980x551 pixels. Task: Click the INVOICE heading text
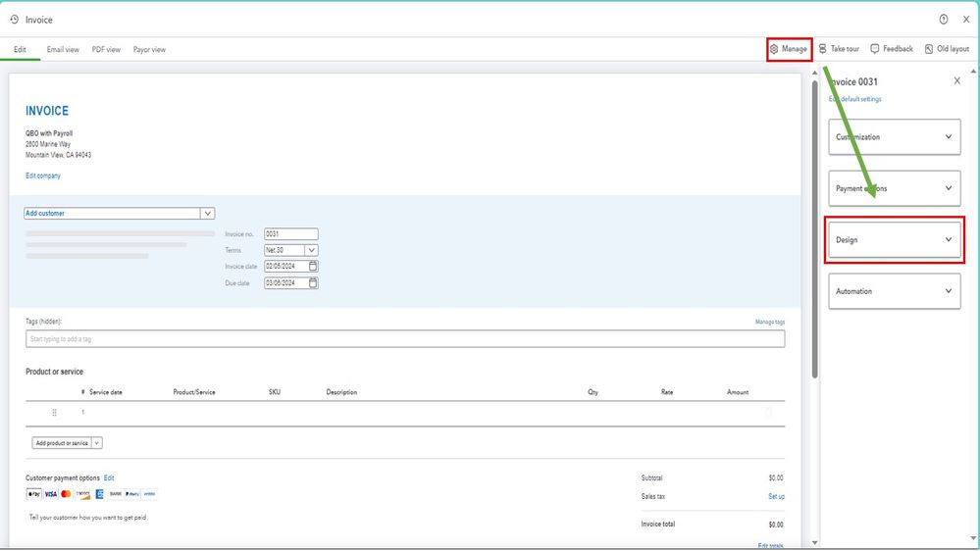click(47, 111)
